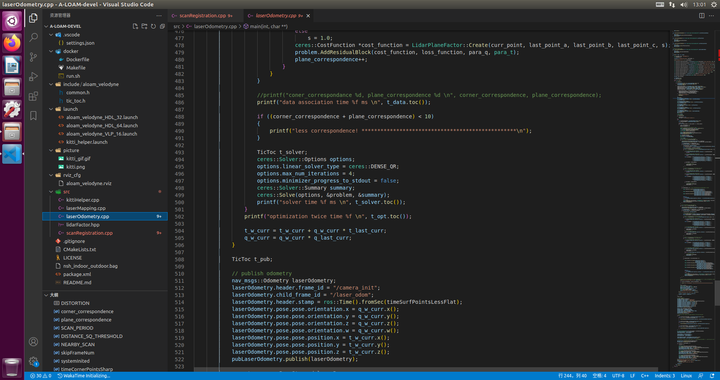The image size is (720, 380).
Task: Split the editor to the right
Action: [x=702, y=16]
